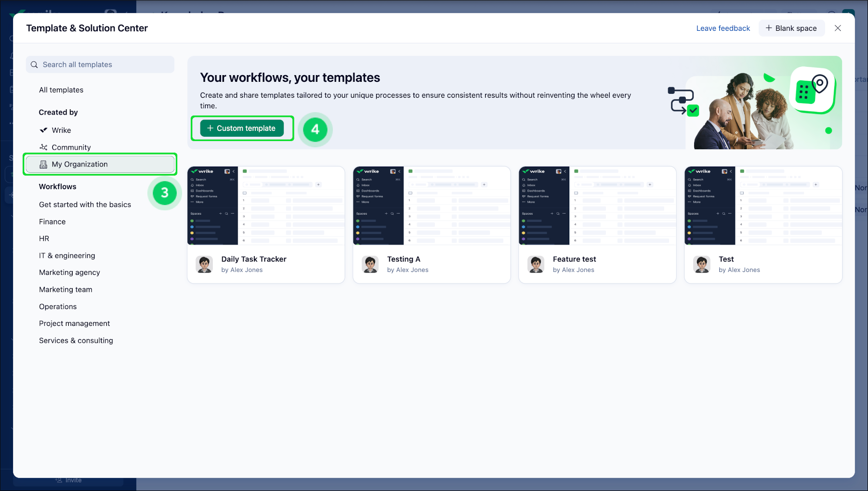Search all templates field

(x=100, y=65)
